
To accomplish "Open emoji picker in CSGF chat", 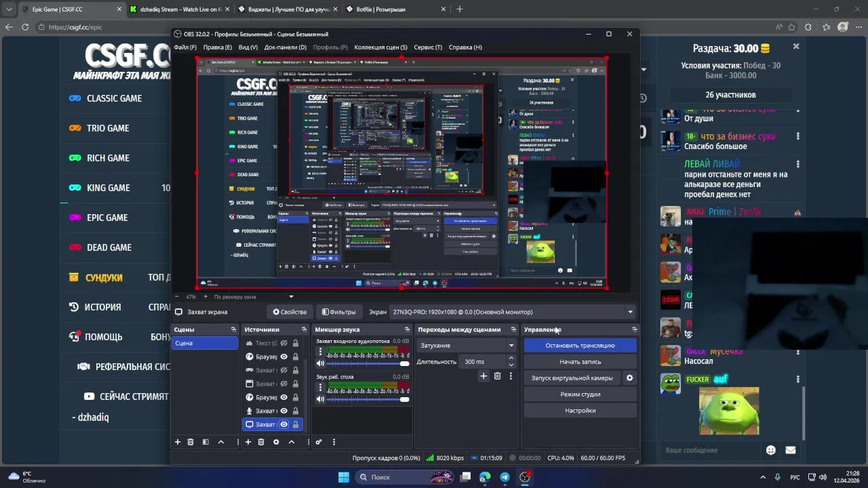I will pos(771,450).
